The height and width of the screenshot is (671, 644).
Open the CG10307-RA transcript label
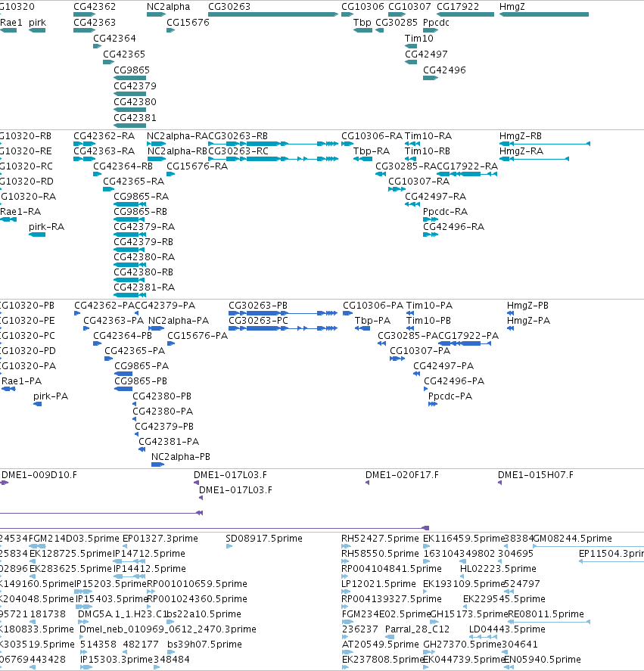(x=418, y=182)
